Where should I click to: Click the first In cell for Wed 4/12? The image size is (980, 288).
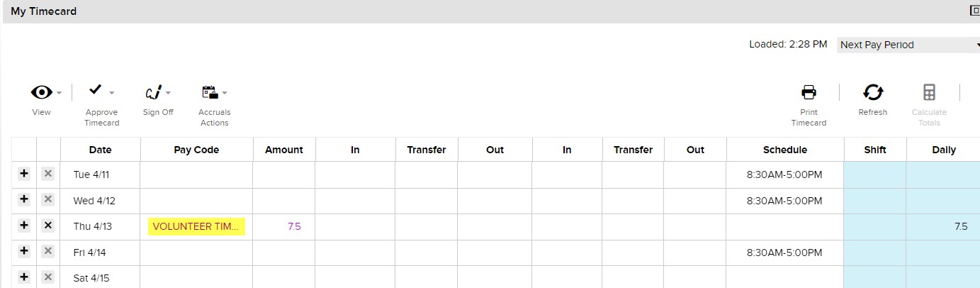click(355, 201)
